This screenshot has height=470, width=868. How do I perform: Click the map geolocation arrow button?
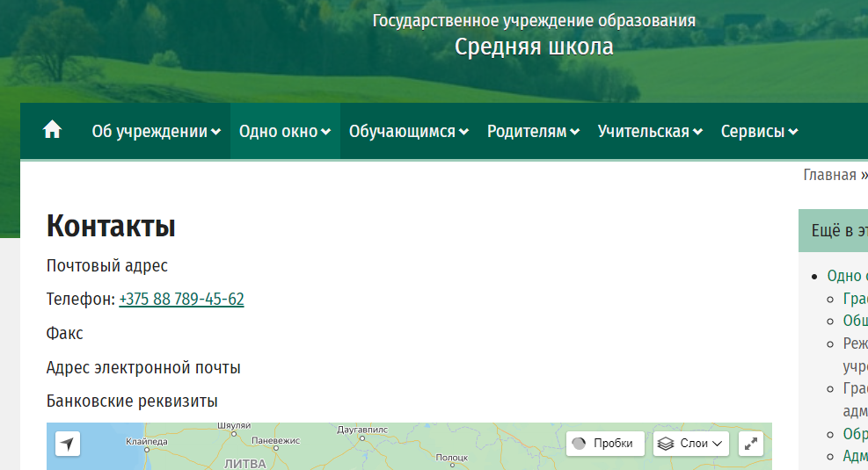[x=68, y=444]
